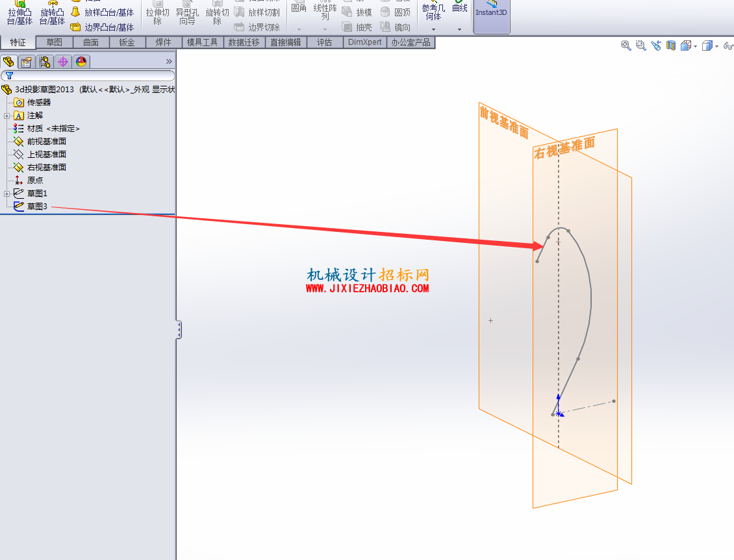734x560 pixels.
Task: Click the Previous View icon
Action: (x=656, y=45)
